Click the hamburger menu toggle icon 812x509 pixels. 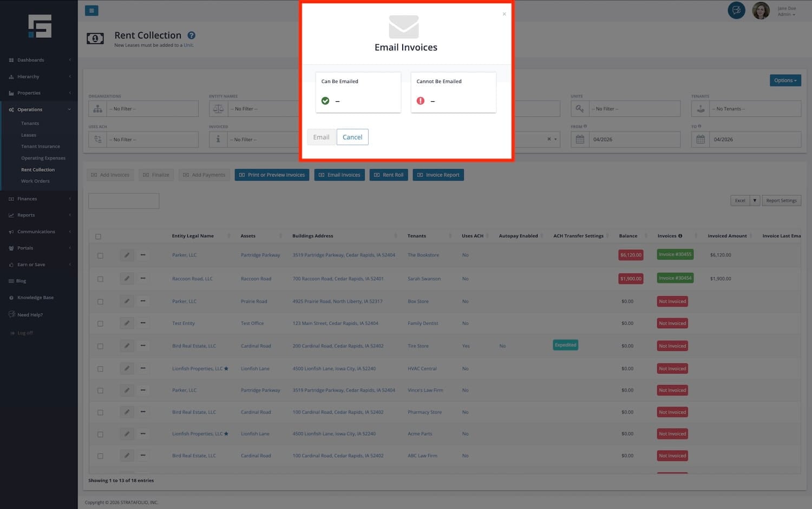[x=91, y=10]
